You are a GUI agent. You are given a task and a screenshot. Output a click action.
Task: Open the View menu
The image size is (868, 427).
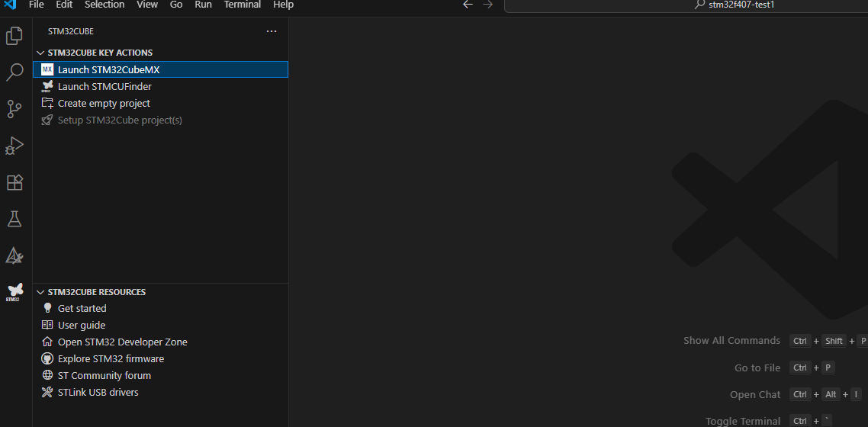point(147,5)
